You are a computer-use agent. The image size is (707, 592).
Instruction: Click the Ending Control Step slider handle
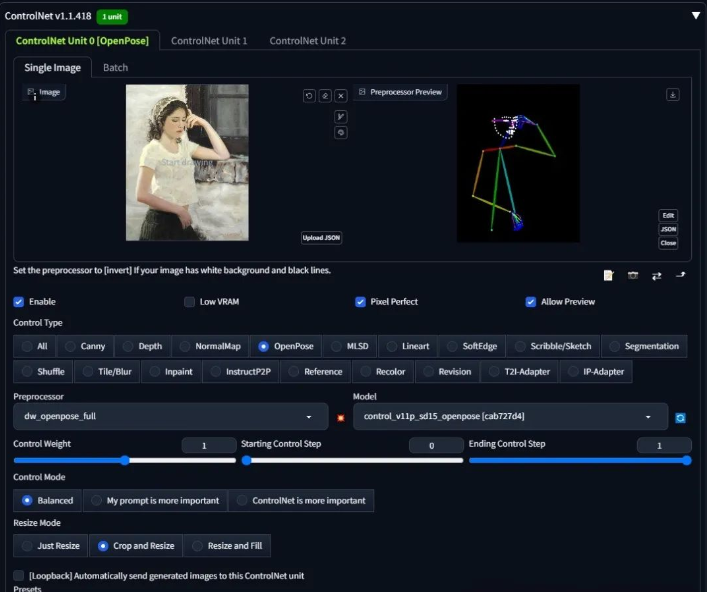[x=687, y=460]
